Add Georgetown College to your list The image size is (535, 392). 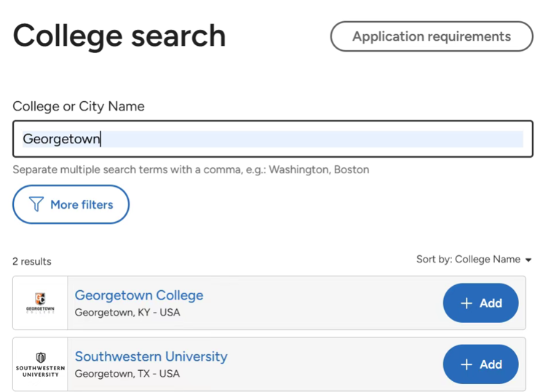(x=480, y=303)
